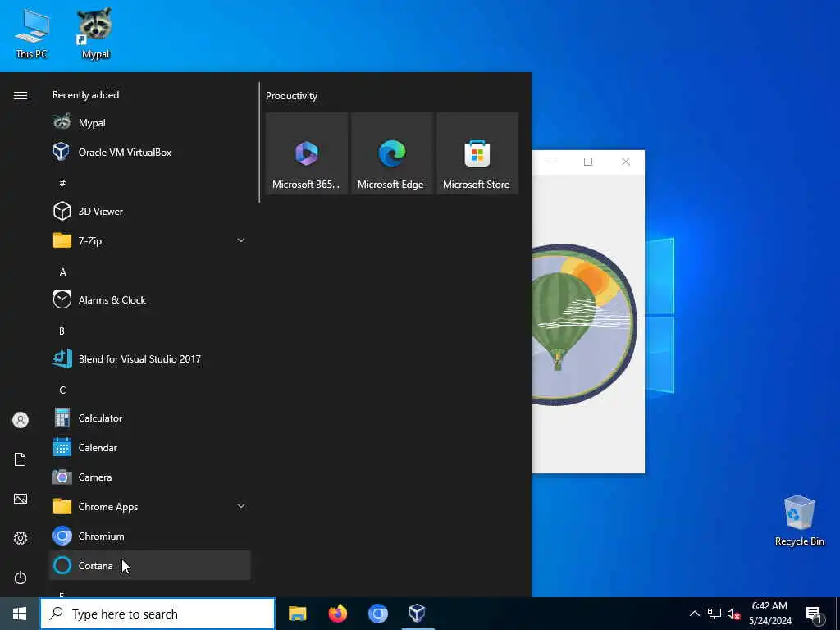This screenshot has width=840, height=630.
Task: Expand Start menu hamburger navigation
Action: point(21,95)
